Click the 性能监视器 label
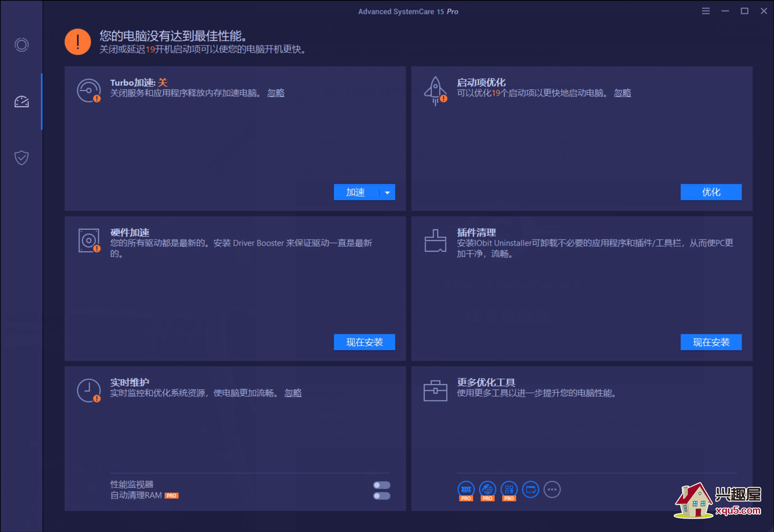 132,485
